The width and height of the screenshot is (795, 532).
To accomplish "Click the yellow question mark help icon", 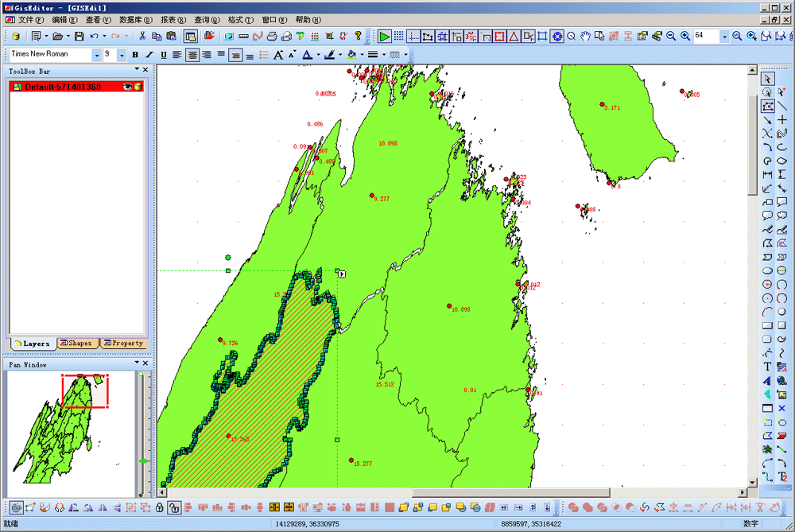I will (358, 37).
